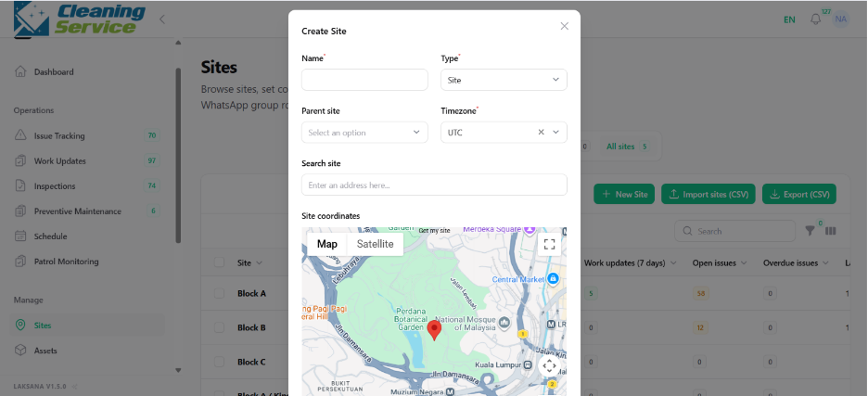
Task: Check the Block B row checkbox
Action: point(219,327)
